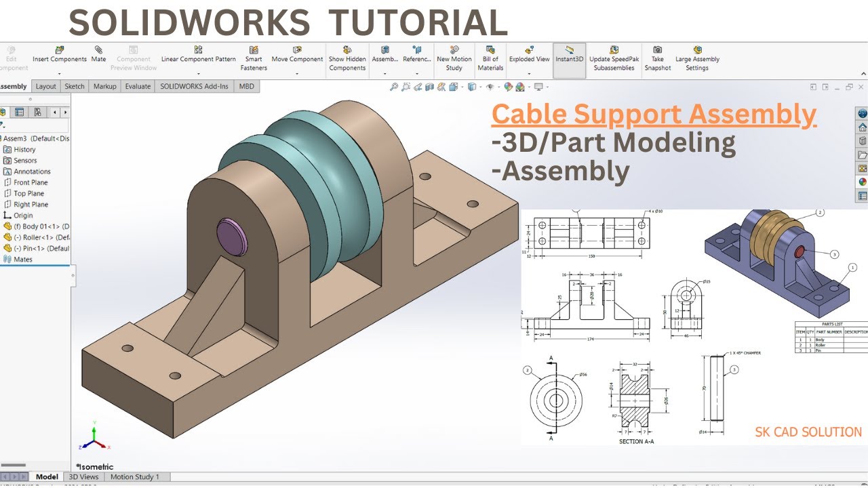Select Roller<1> component in tree
Viewport: 868px width, 488px height.
point(37,237)
